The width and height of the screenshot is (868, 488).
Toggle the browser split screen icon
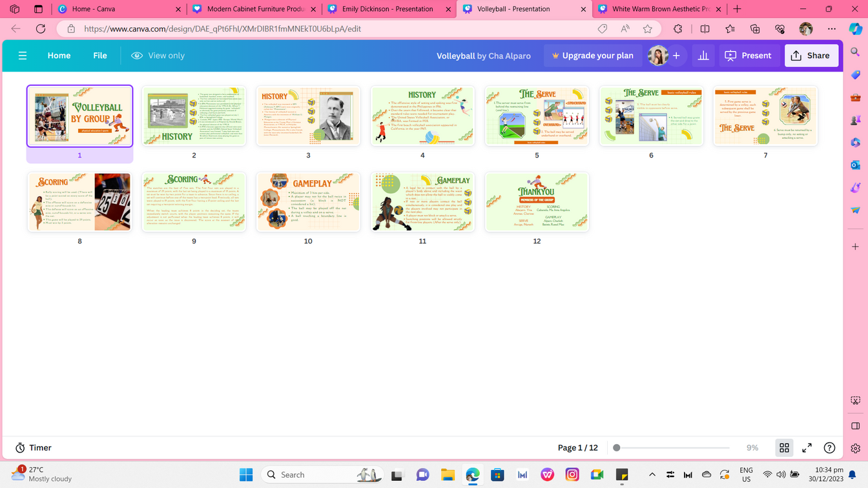pyautogui.click(x=705, y=28)
